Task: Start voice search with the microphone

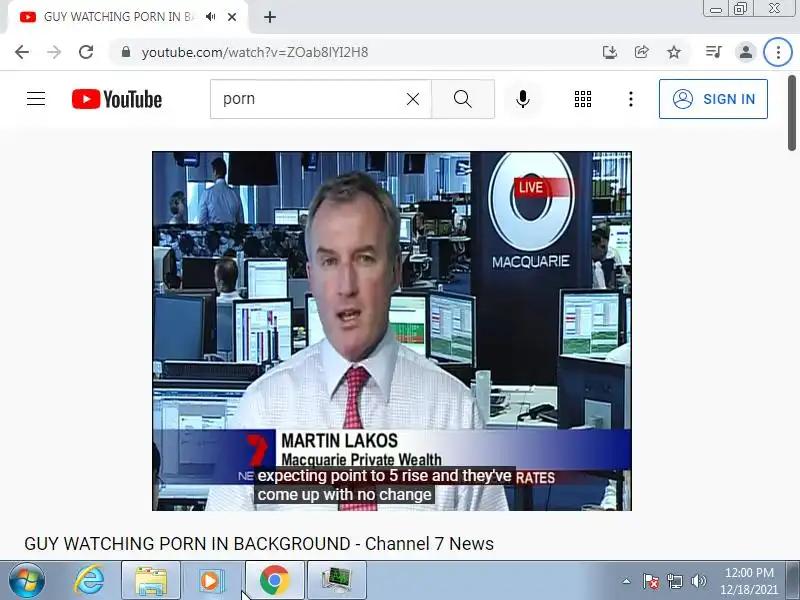Action: (x=522, y=99)
